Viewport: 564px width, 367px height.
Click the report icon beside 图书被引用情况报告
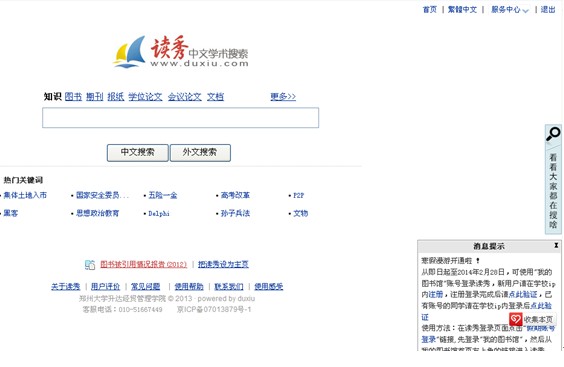(90, 265)
